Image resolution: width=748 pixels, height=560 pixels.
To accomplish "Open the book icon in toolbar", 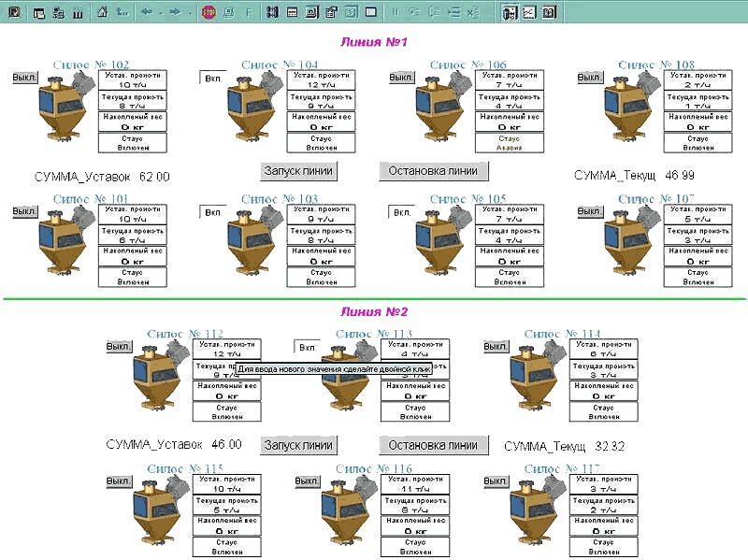I will click(548, 13).
